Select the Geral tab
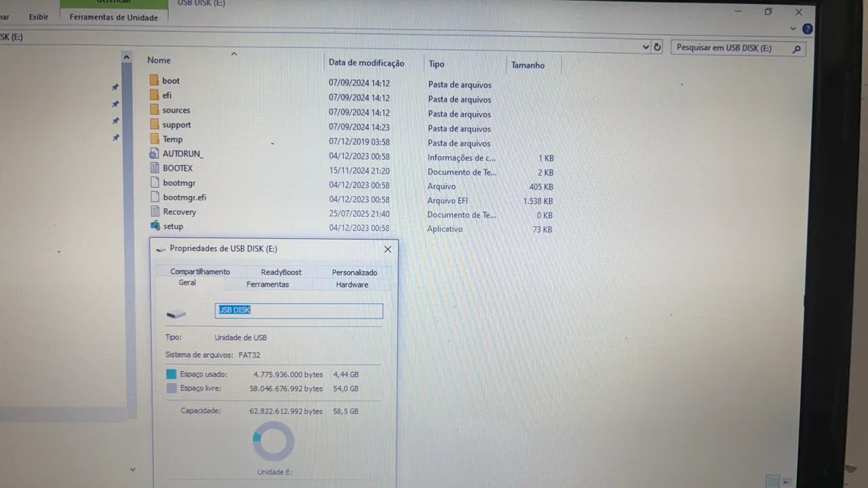 [187, 282]
